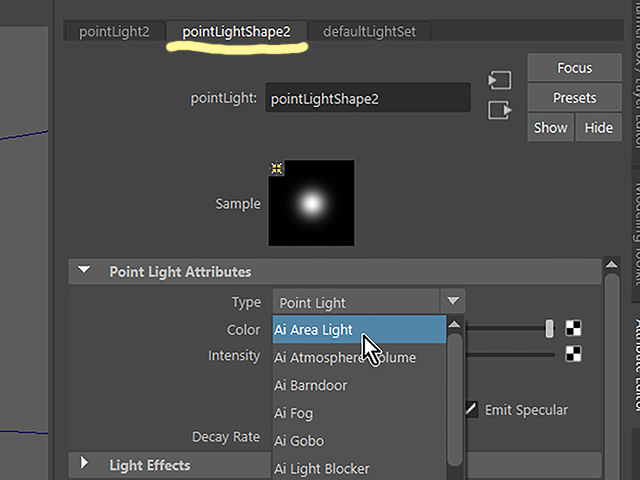Switch to the pointLightShape2 tab

tap(236, 31)
